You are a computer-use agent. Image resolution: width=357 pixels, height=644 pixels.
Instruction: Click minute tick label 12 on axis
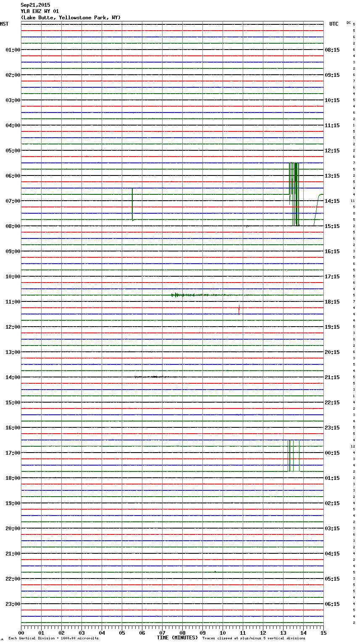point(263,633)
